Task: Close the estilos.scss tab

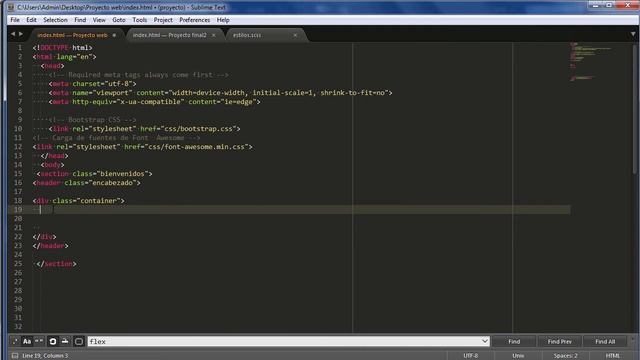Action: point(295,36)
